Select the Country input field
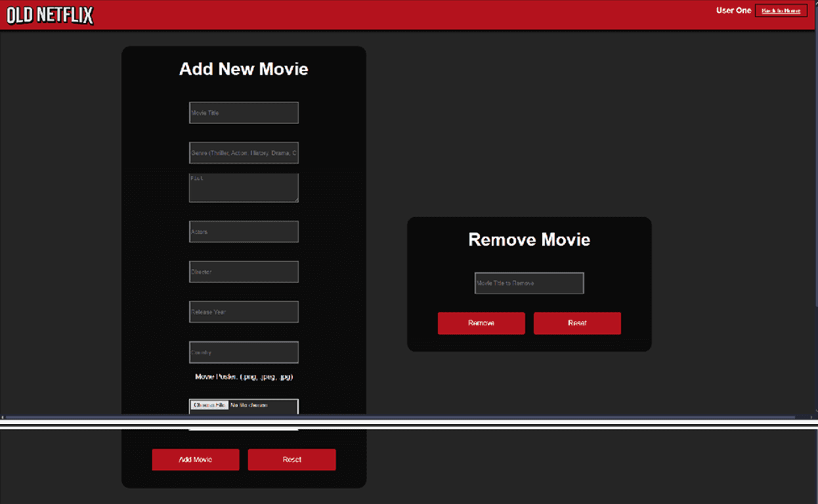This screenshot has height=504, width=818. 244,352
